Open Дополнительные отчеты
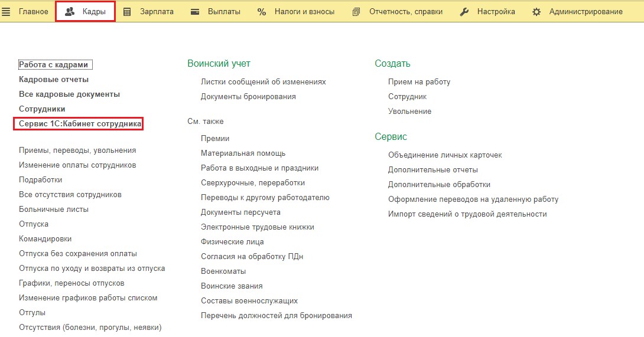 coord(433,170)
